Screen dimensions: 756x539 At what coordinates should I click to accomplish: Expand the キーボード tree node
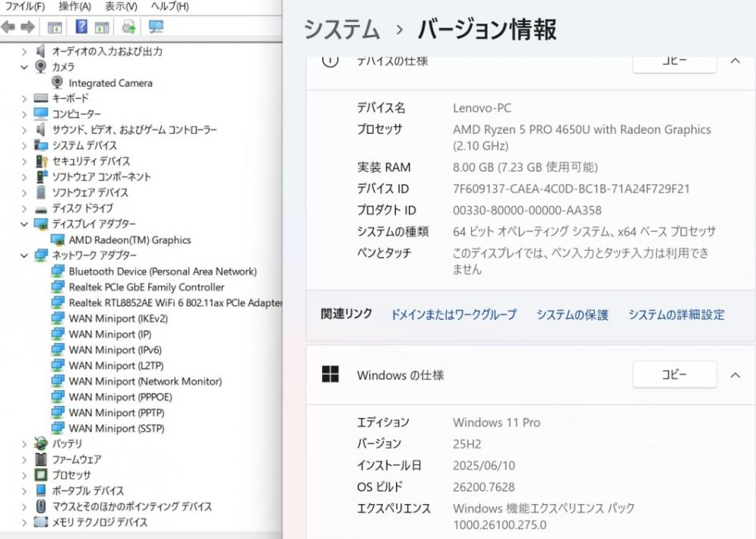click(x=24, y=98)
